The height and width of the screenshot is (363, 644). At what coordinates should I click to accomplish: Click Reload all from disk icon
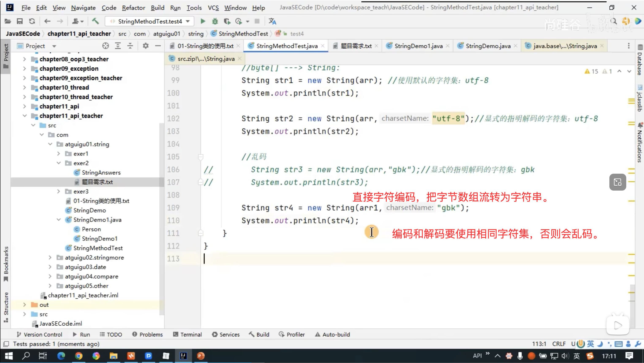point(32,21)
